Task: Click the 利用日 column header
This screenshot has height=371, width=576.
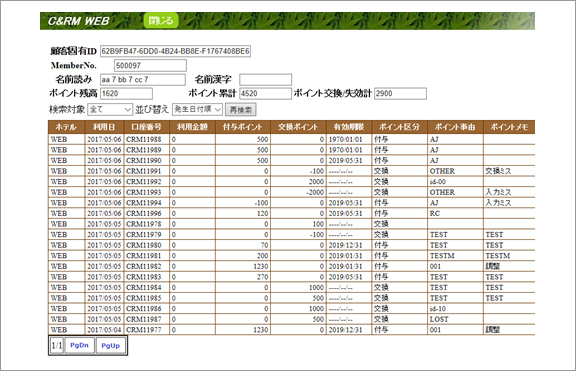Action: [104, 127]
